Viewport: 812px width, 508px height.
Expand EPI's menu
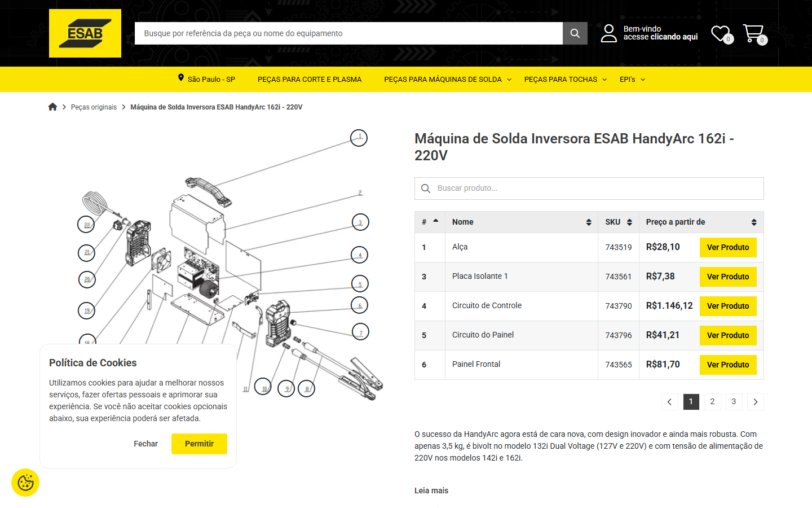(632, 79)
